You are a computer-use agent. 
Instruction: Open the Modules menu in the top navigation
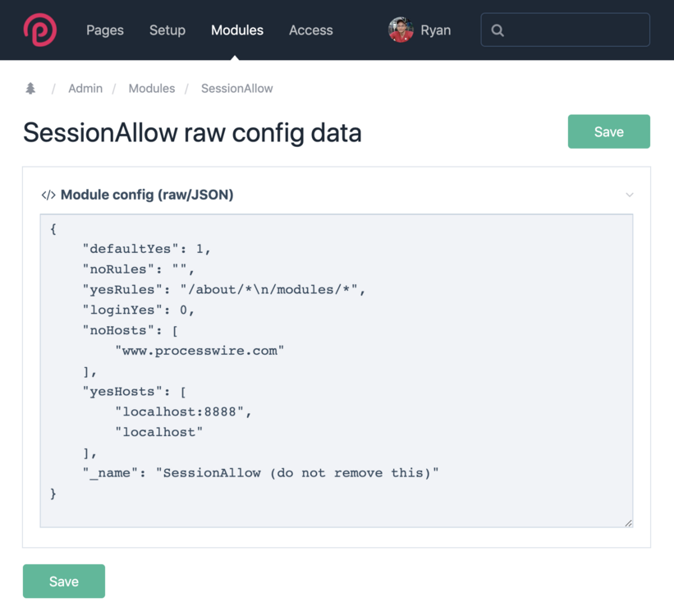(237, 30)
